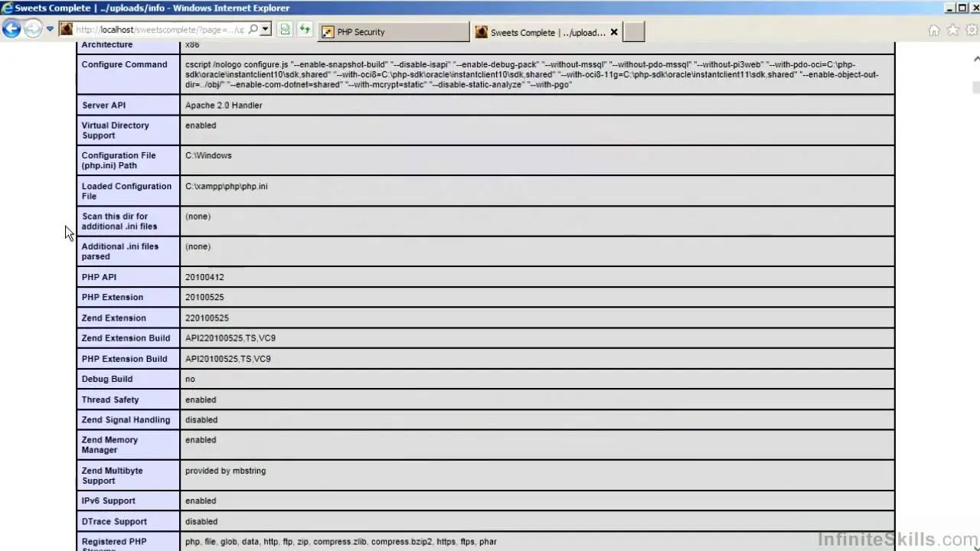This screenshot has width=980, height=551.
Task: Click 'enabled' beside Virtual Directory Support
Action: 201,126
